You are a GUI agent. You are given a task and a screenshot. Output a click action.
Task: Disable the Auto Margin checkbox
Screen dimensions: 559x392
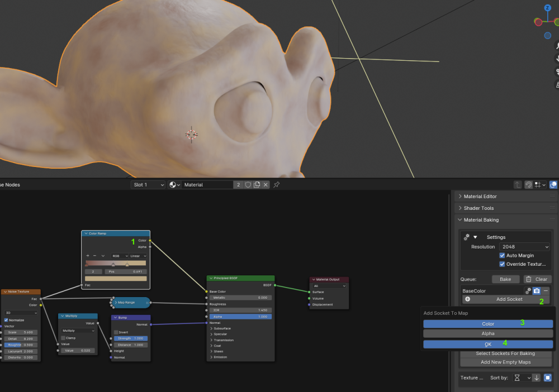pyautogui.click(x=503, y=255)
